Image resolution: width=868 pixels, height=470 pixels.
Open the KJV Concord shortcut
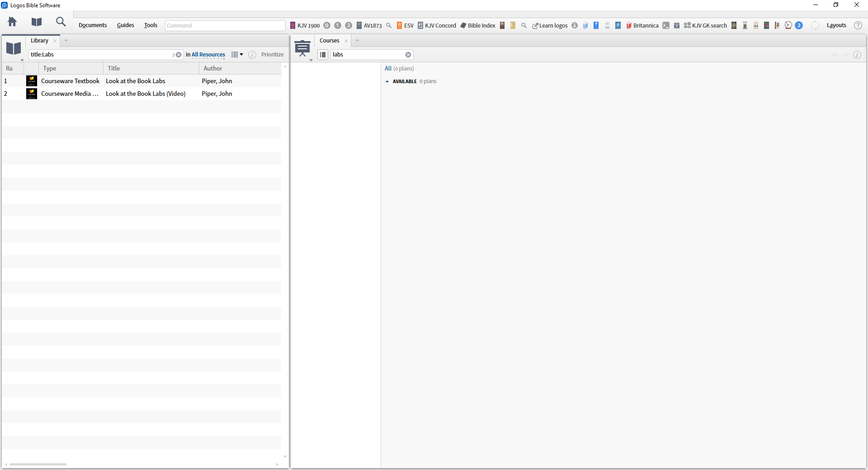437,25
